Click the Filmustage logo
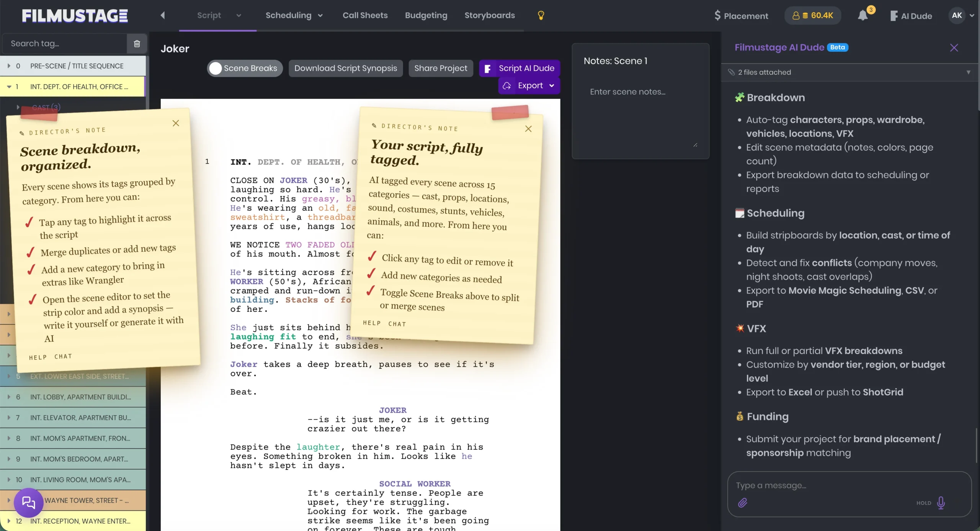The image size is (980, 531). [75, 16]
